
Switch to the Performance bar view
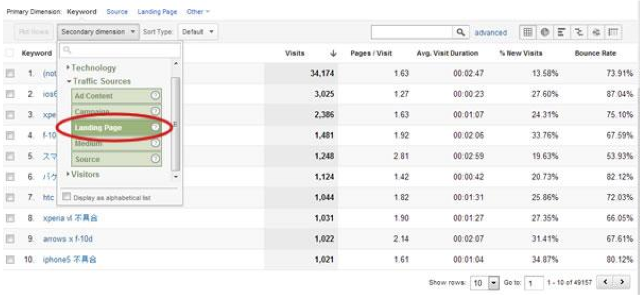click(561, 32)
